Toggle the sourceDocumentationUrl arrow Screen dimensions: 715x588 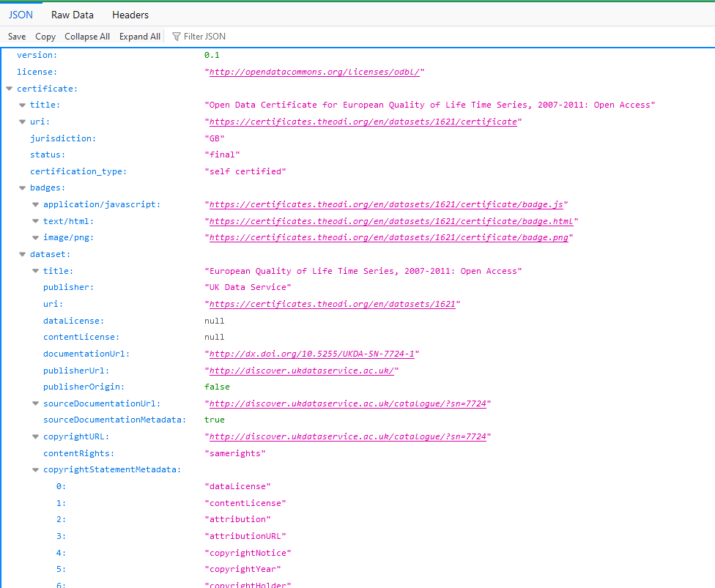point(35,403)
